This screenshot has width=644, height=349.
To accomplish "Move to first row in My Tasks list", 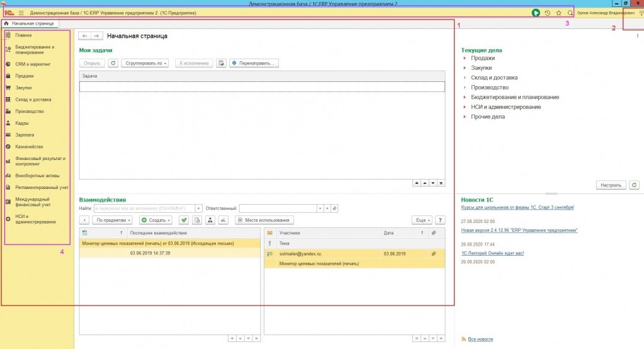I will point(417,183).
